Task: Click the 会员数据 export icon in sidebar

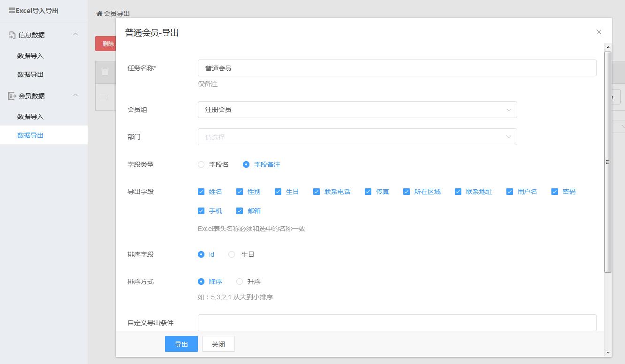Action: pyautogui.click(x=12, y=96)
